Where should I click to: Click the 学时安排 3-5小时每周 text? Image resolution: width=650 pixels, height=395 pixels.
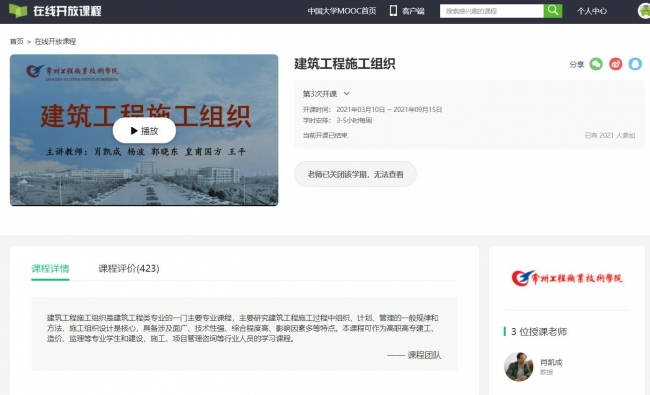337,120
